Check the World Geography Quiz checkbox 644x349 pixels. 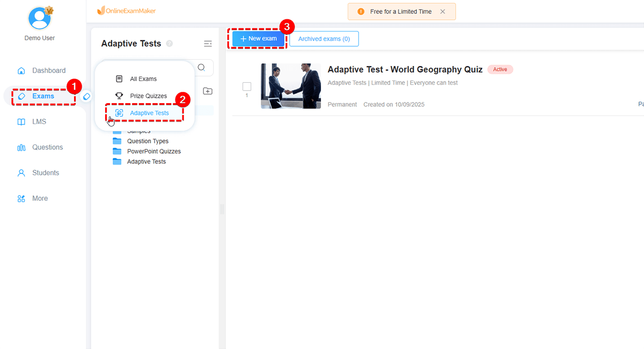click(247, 86)
